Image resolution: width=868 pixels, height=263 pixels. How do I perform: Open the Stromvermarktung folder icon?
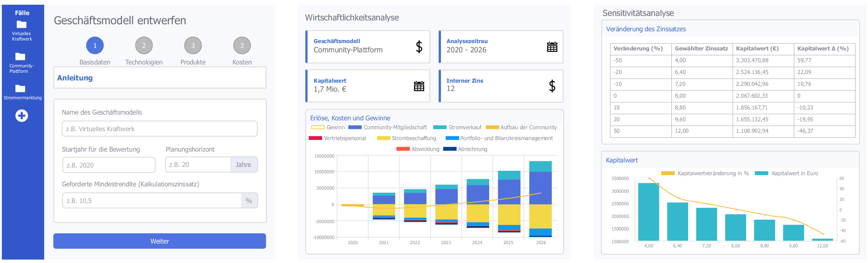point(20,88)
